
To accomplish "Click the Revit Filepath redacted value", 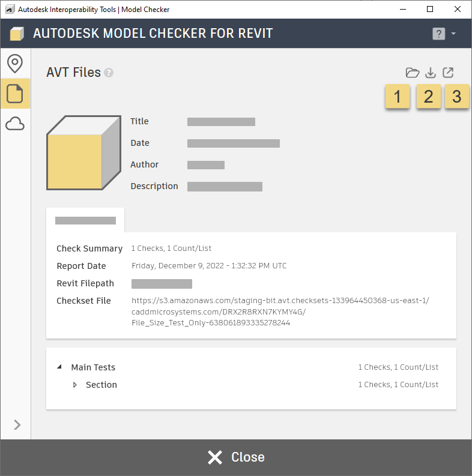I will click(x=162, y=284).
